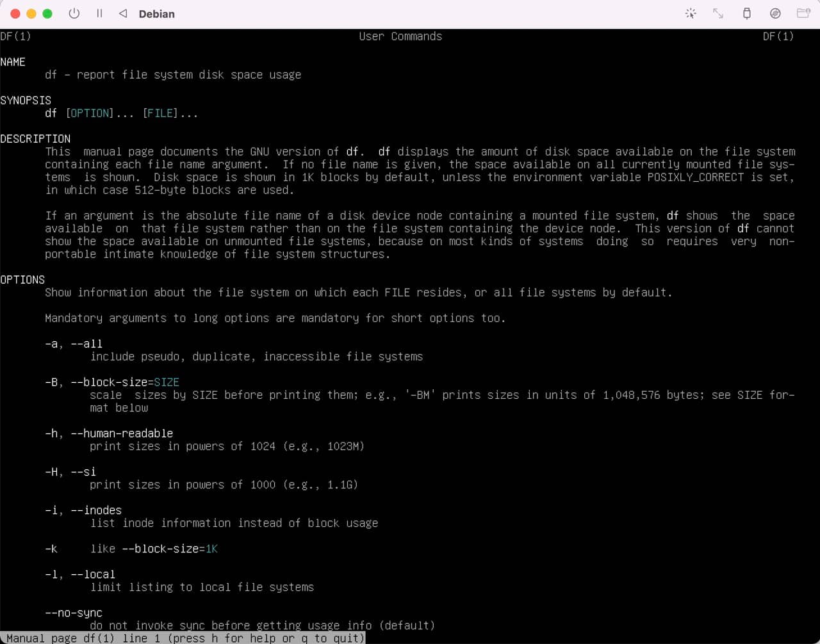Click 'DF(1)' at the top left corner
820x644 pixels.
point(16,36)
